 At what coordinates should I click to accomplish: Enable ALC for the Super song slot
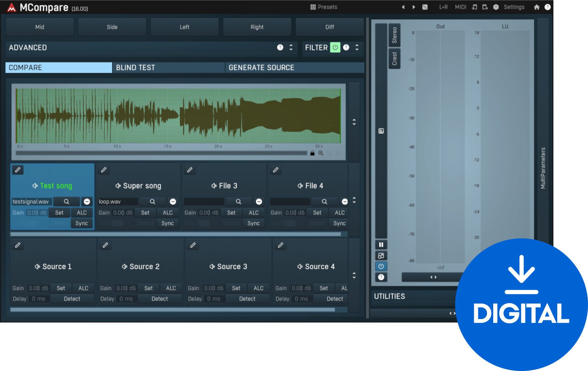pos(168,213)
